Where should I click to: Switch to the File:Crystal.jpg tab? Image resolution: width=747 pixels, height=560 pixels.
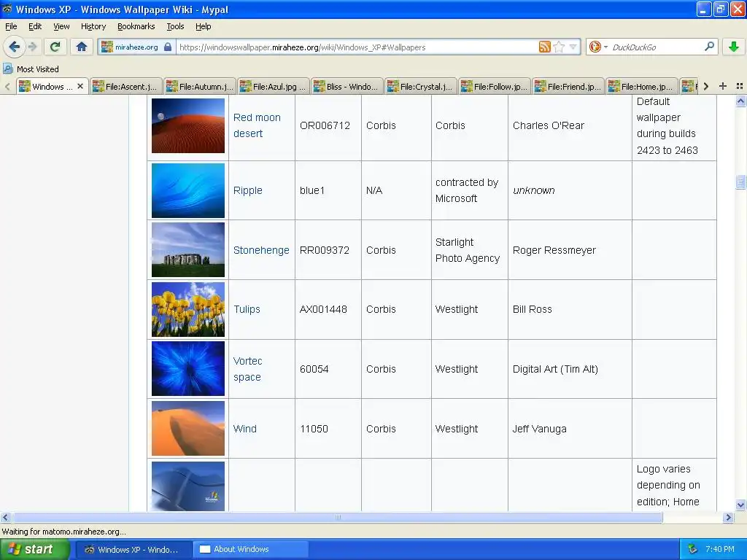pyautogui.click(x=421, y=87)
